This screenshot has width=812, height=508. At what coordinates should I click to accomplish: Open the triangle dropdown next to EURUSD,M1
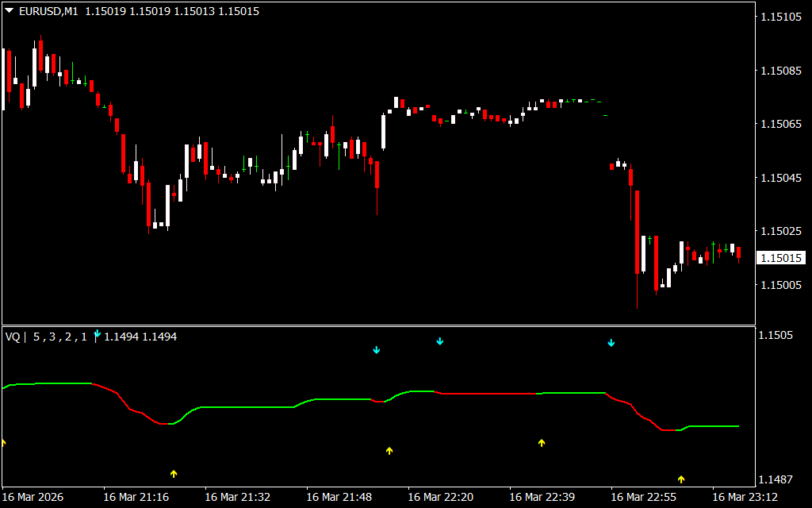pos(10,11)
